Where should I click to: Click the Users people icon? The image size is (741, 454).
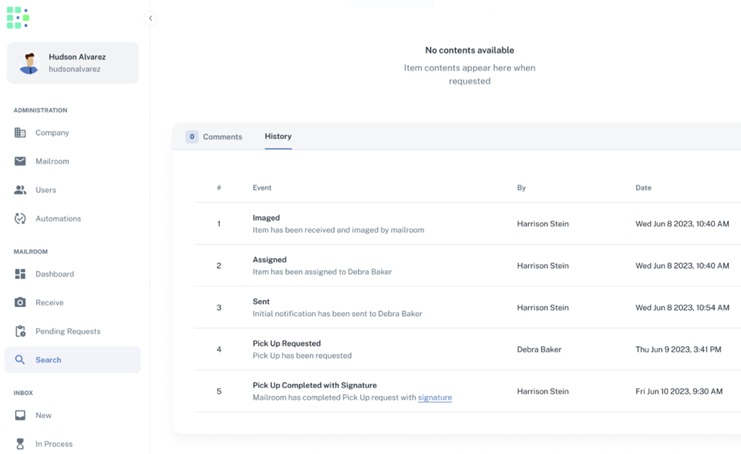(20, 190)
